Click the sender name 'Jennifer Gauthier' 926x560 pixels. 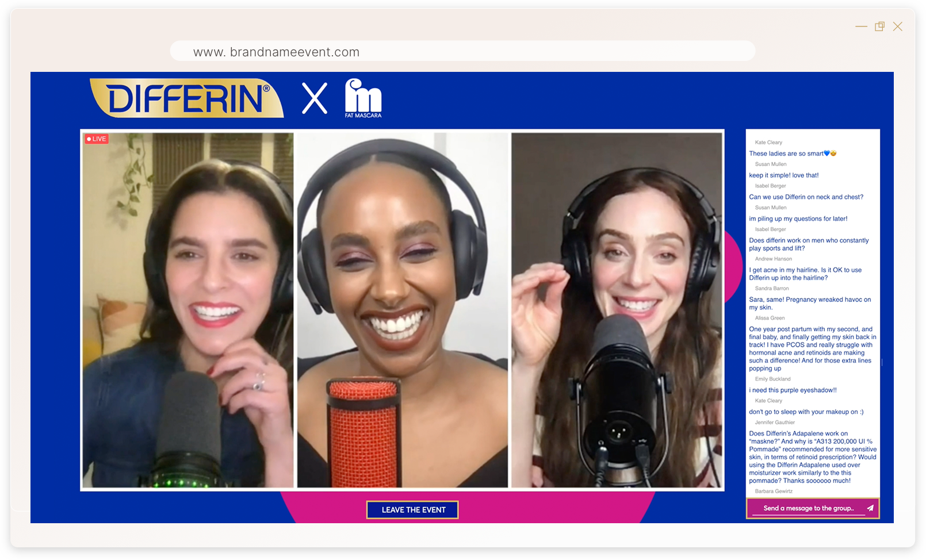tap(775, 423)
